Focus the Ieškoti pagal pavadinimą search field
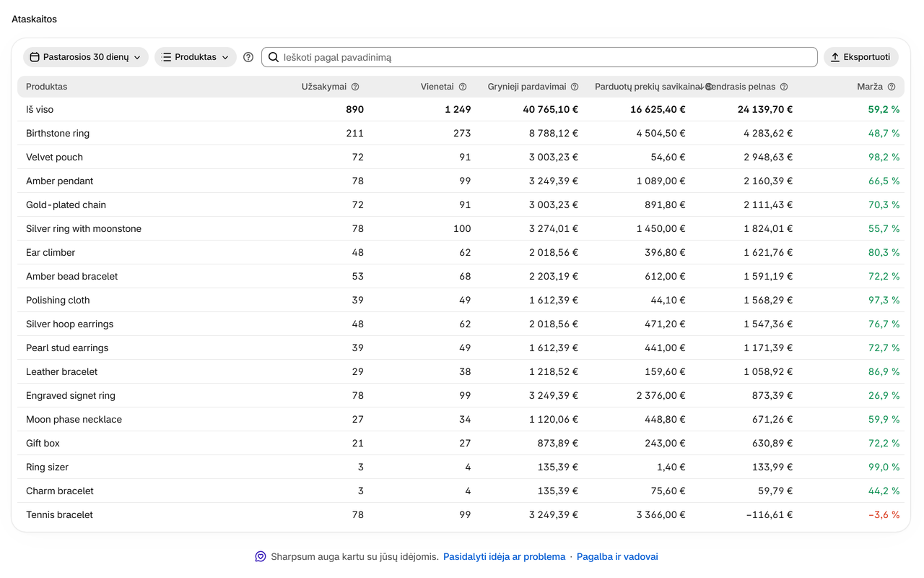 (x=539, y=57)
